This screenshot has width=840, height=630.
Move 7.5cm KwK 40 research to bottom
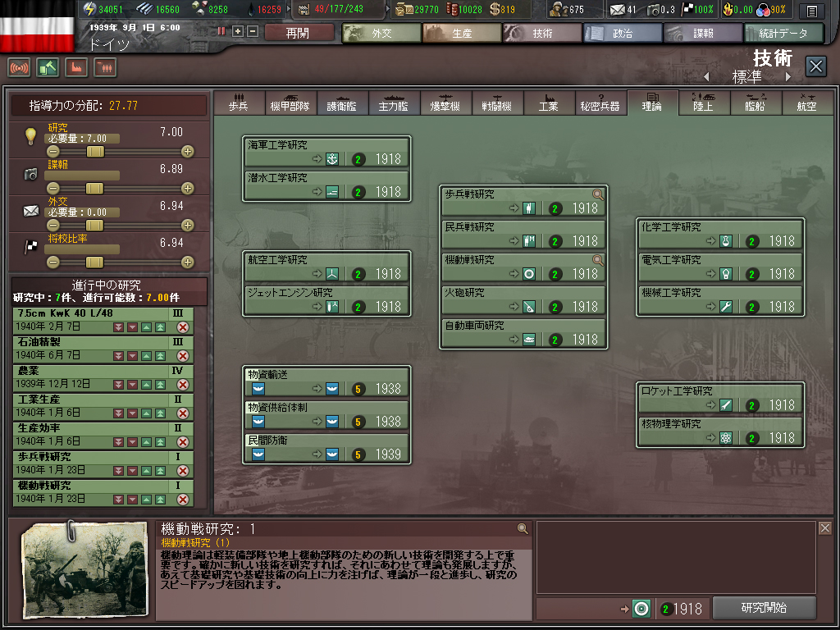click(118, 327)
